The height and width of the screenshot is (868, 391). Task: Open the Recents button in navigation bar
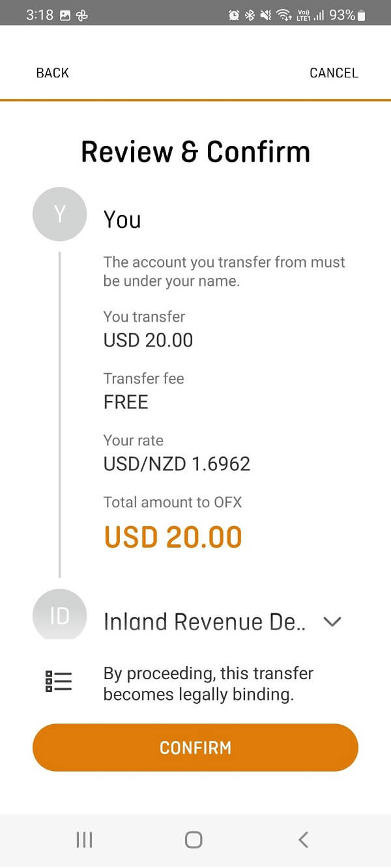coord(84,839)
